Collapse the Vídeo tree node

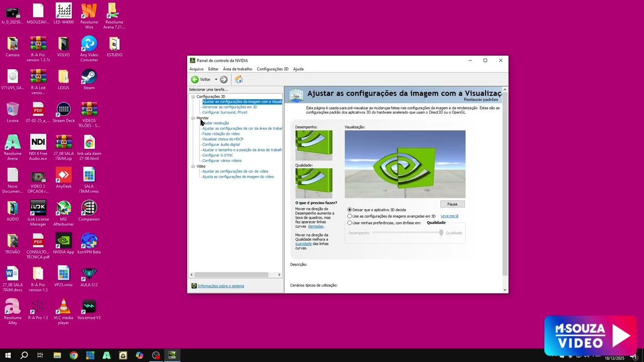[193, 166]
